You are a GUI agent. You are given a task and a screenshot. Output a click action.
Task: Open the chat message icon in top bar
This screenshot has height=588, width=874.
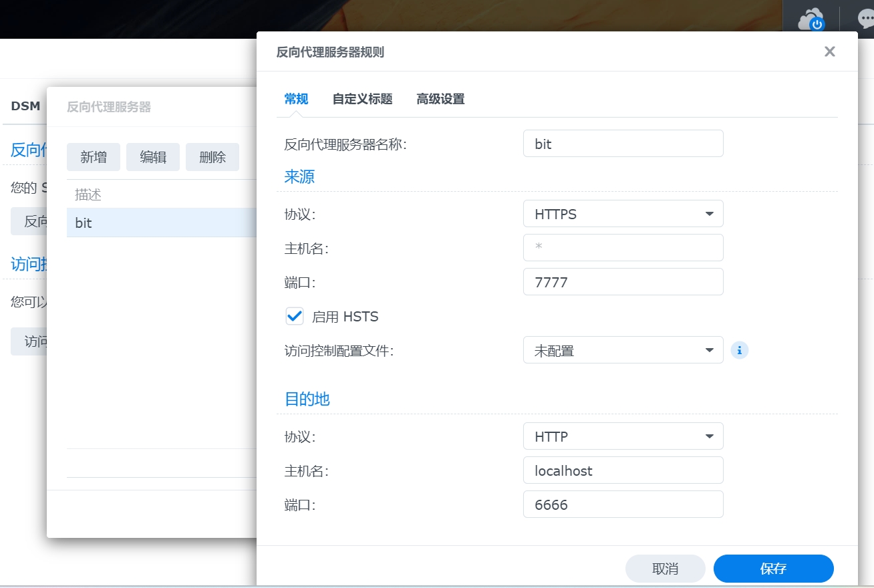865,17
